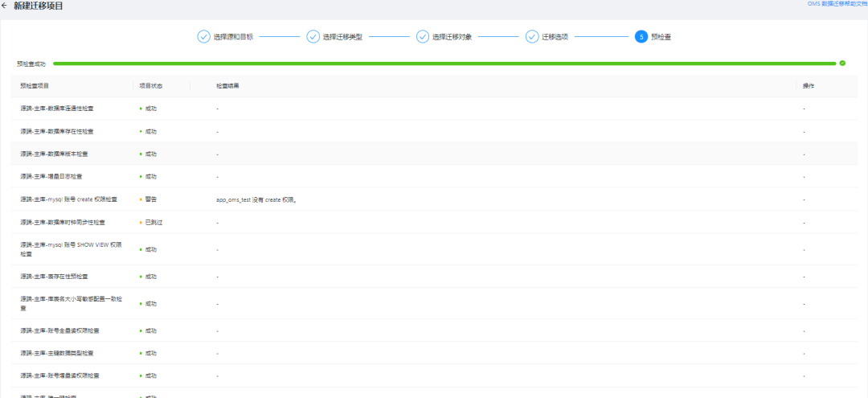Click the checkmark icon for 选择源和目标 step

pyautogui.click(x=203, y=36)
